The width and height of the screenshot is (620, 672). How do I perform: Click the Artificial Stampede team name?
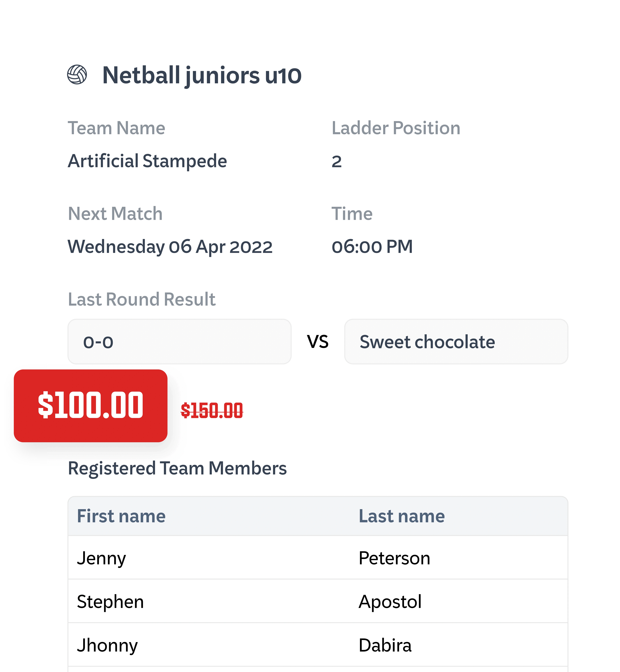pos(147,161)
